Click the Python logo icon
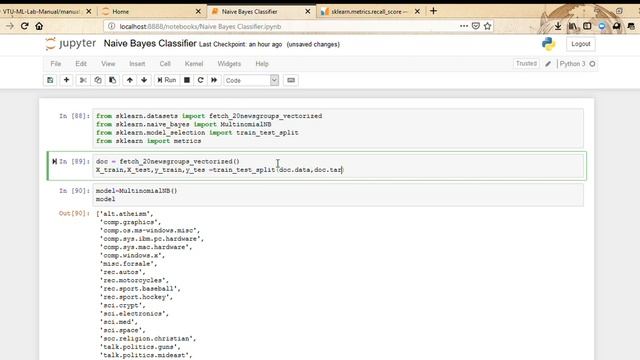 point(549,44)
